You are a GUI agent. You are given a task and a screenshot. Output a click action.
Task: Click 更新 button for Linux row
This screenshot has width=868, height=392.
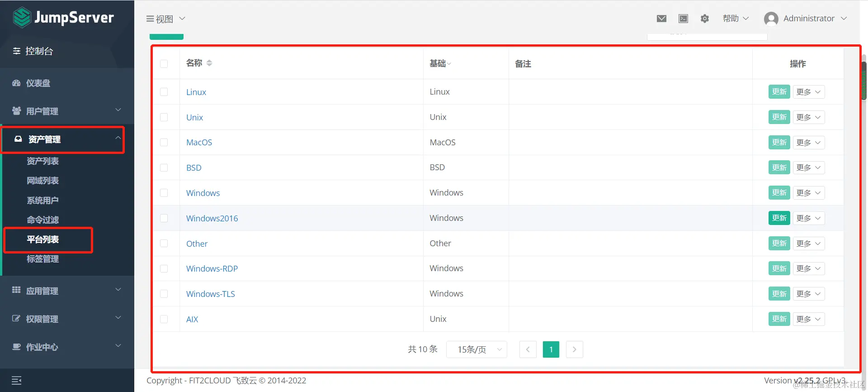[x=779, y=92]
